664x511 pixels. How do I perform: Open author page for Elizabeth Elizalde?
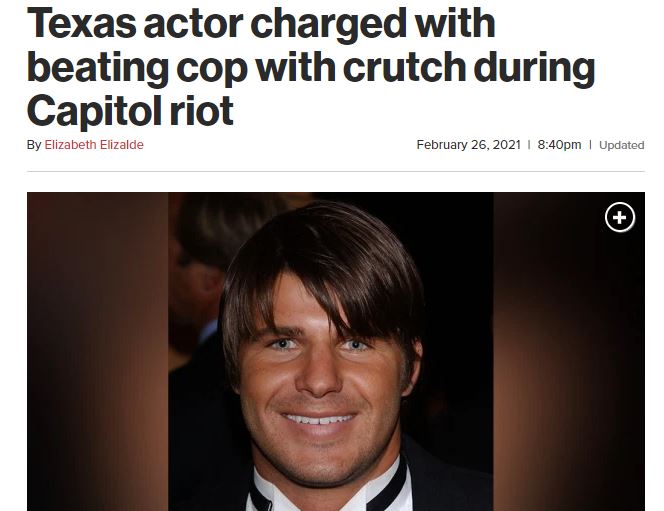coord(94,145)
